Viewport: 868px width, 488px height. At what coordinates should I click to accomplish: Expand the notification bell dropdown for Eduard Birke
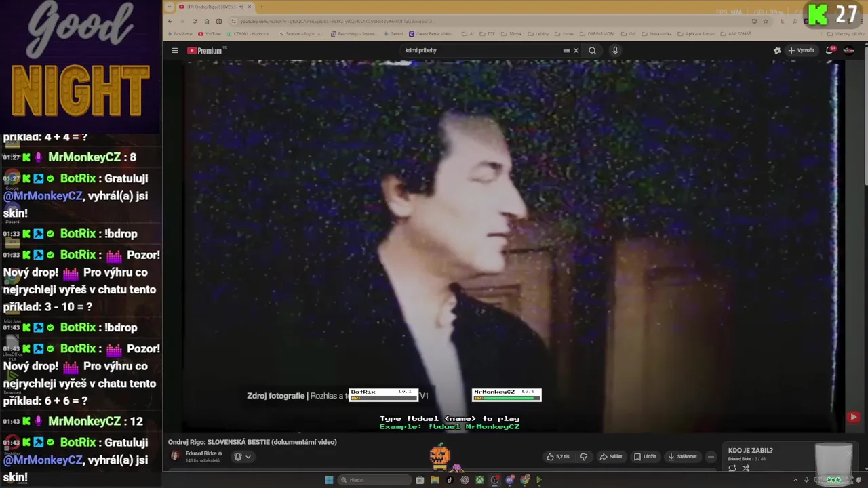[x=242, y=457]
